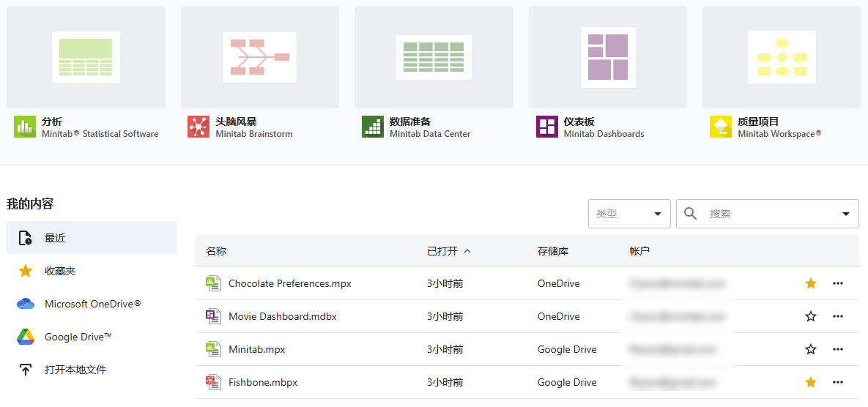868x407 pixels.
Task: Click 打开本地文件 to browse files
Action: 75,370
